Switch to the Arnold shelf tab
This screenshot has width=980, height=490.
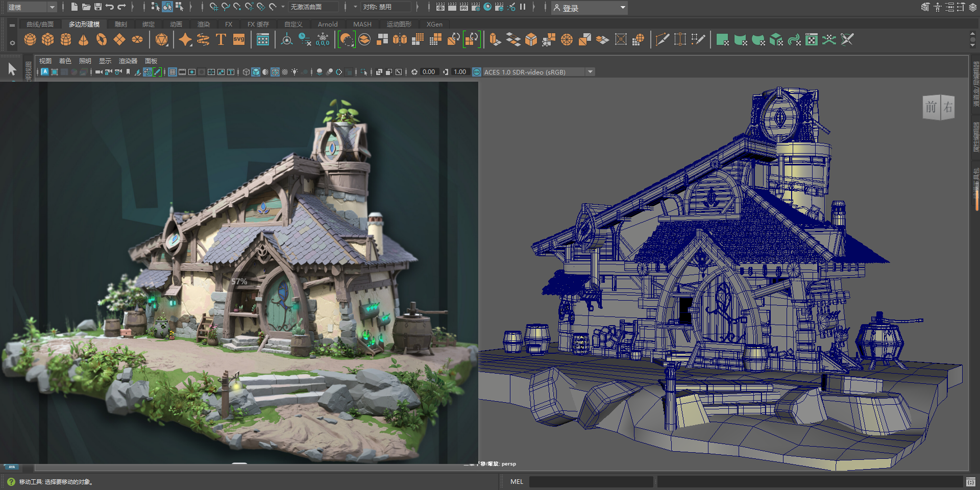tap(328, 24)
